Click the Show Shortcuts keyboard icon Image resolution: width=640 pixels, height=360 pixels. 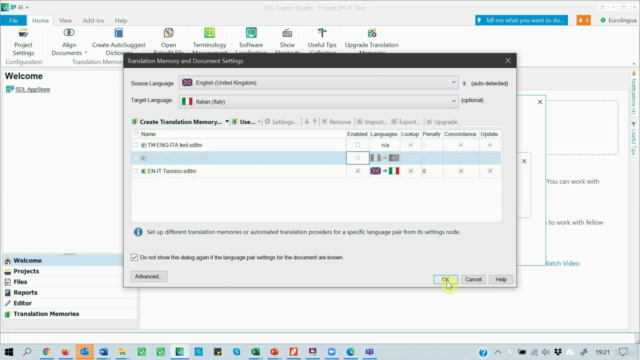(287, 33)
